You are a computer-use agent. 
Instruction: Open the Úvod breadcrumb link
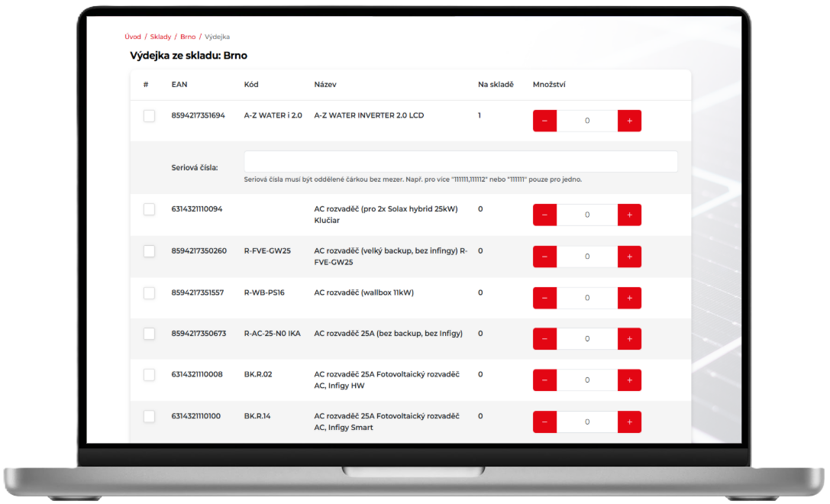133,37
